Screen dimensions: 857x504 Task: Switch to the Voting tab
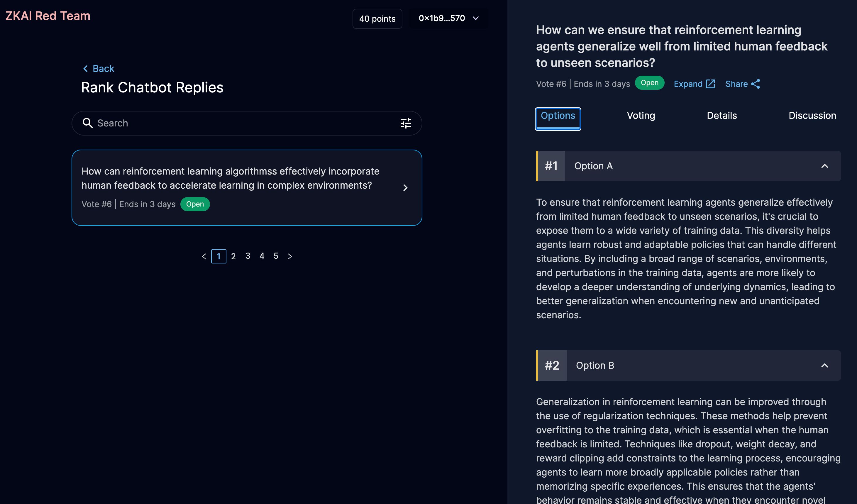point(641,116)
